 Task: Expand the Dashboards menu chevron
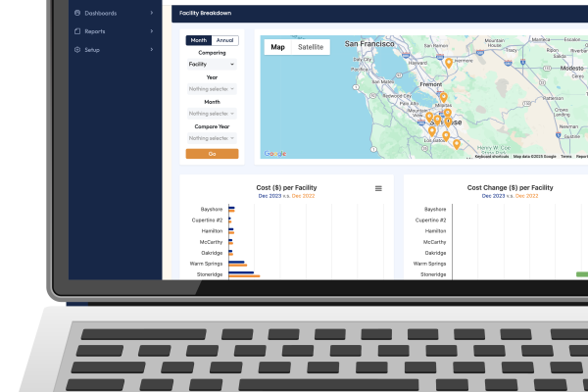tap(152, 14)
